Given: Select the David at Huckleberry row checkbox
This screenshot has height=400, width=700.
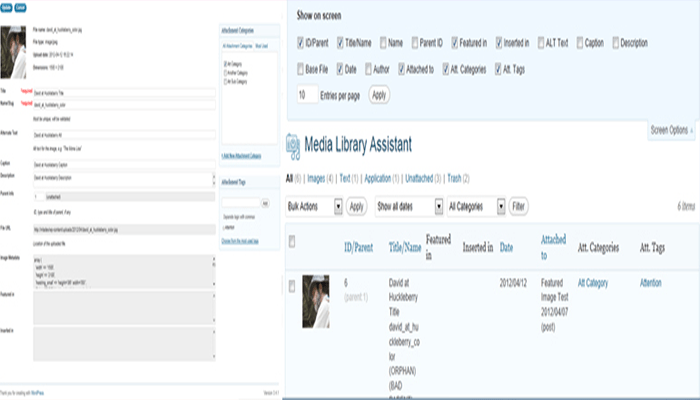Looking at the screenshot, I should tap(292, 287).
